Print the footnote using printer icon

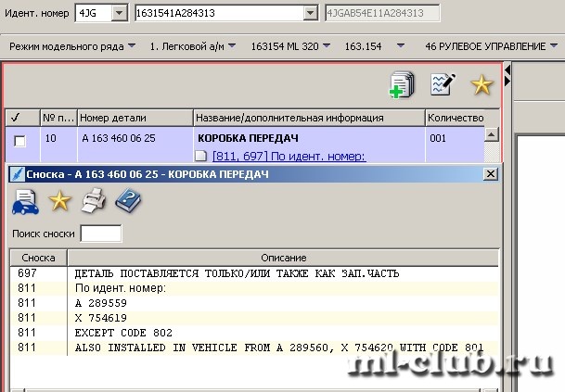94,201
